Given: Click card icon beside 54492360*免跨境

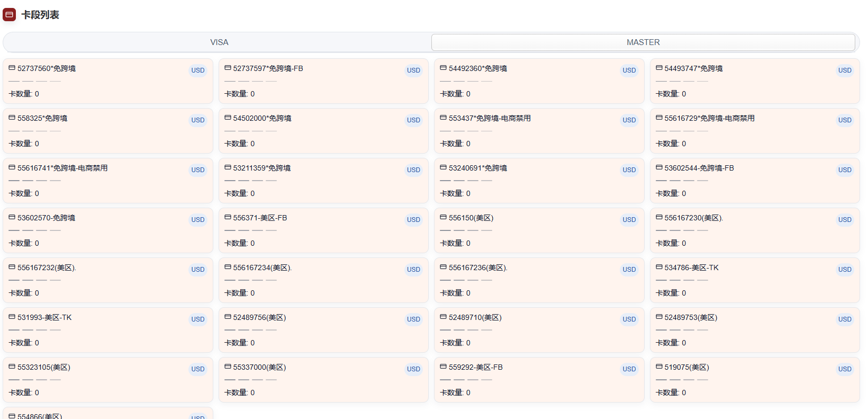Looking at the screenshot, I should coord(443,68).
